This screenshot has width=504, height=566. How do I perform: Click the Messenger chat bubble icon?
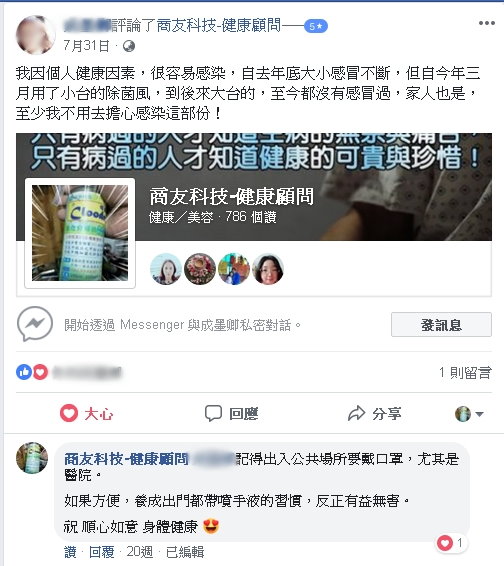[35, 324]
